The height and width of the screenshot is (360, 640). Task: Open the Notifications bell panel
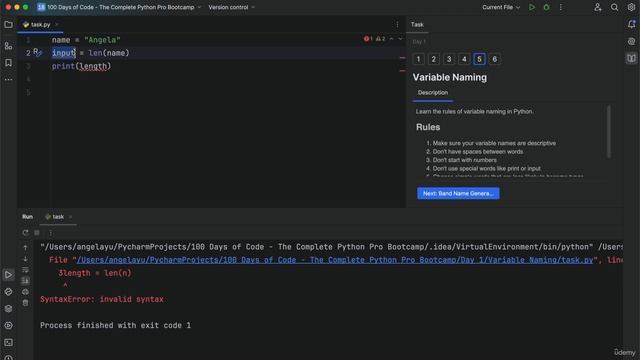click(x=631, y=24)
